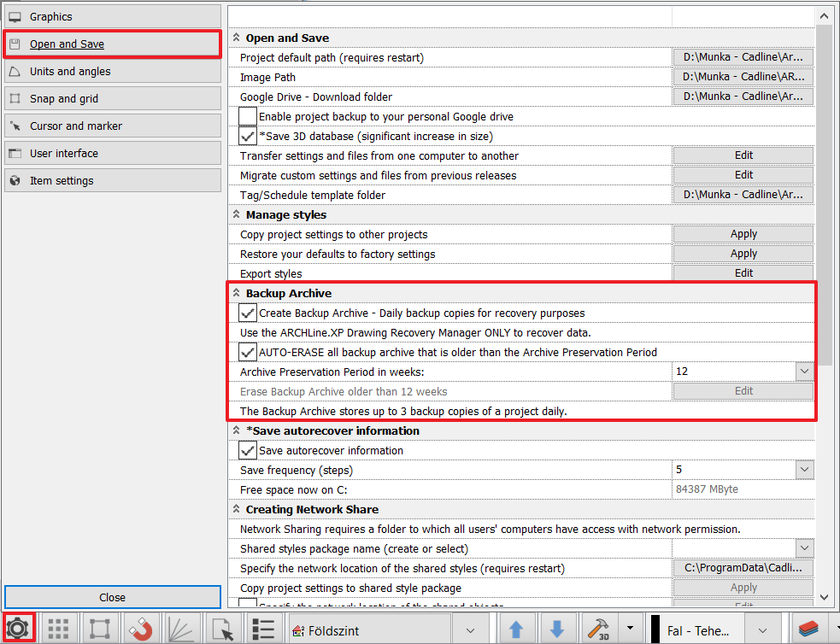
Task: Enable project backup to Google drive
Action: pyautogui.click(x=248, y=116)
